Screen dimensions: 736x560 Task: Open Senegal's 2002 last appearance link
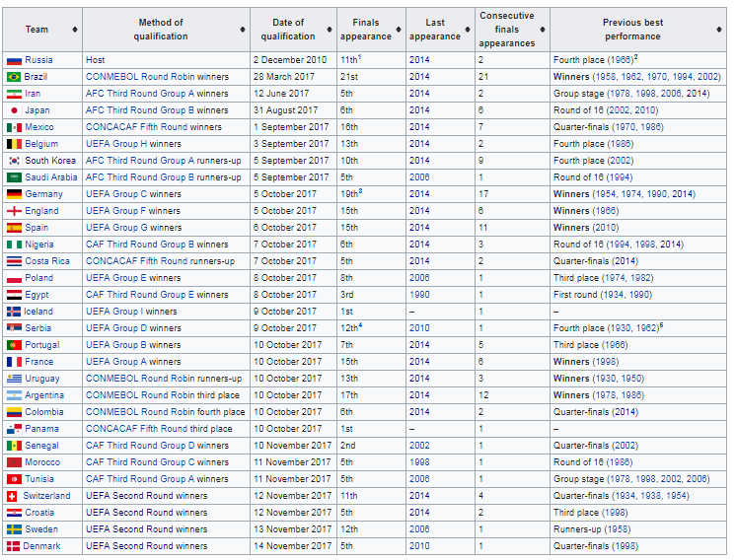click(x=419, y=446)
